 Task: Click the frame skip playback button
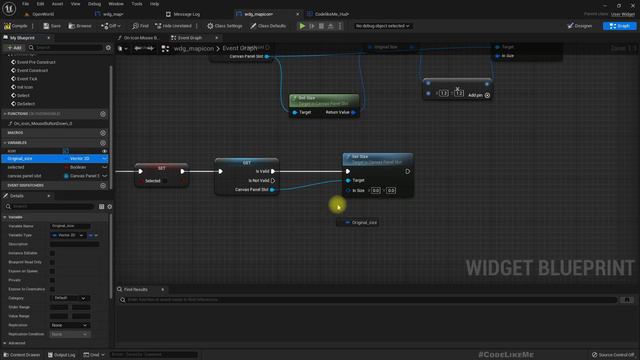pyautogui.click(x=312, y=26)
